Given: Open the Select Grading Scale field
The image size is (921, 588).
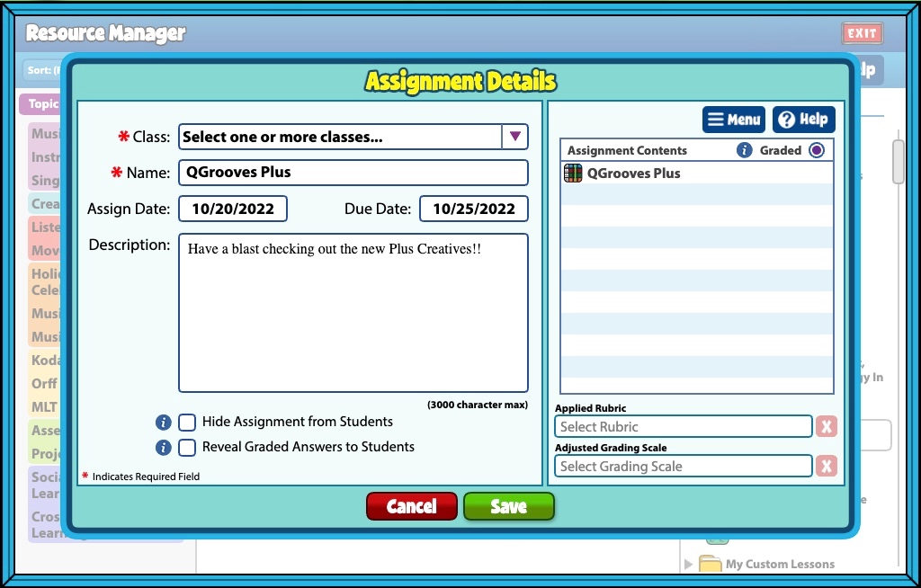Looking at the screenshot, I should [x=684, y=466].
